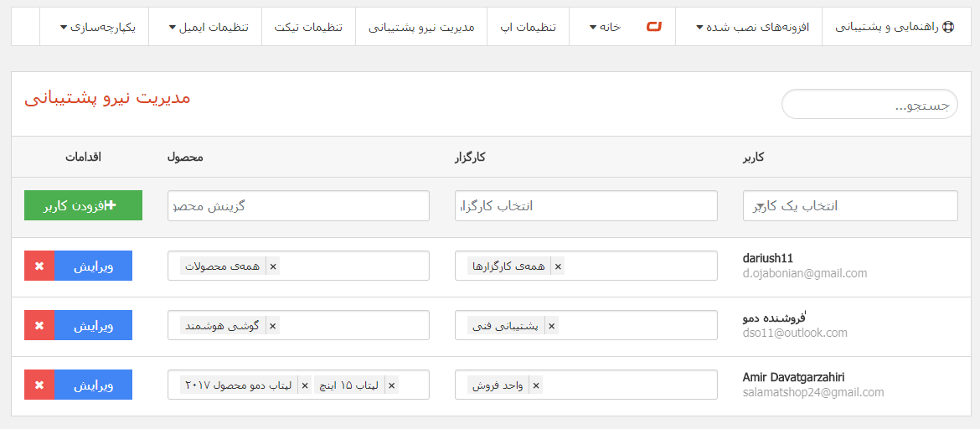Delete the Amir Davatgarzahiri user row
The width and height of the screenshot is (980, 429).
39,385
